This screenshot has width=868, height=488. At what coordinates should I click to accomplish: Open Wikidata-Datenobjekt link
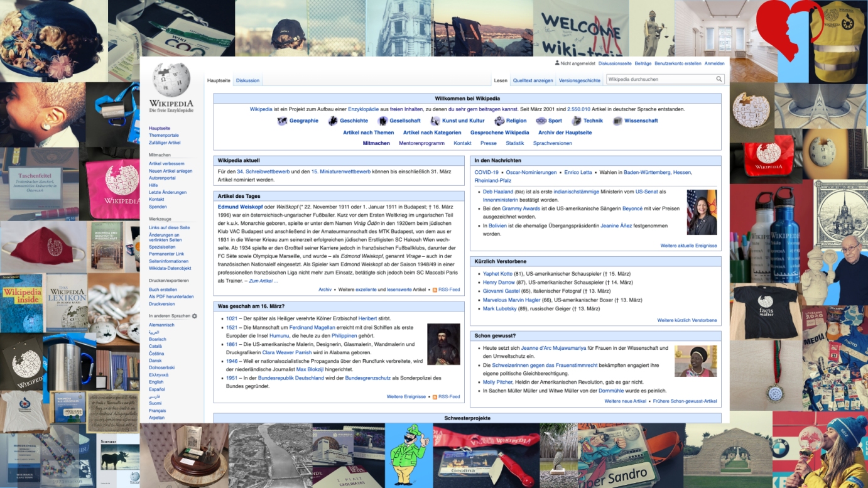tap(170, 268)
